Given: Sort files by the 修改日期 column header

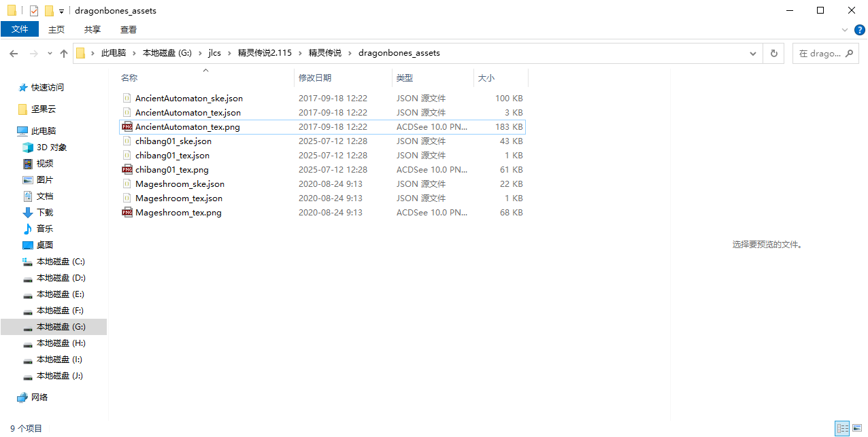Looking at the screenshot, I should coord(344,78).
